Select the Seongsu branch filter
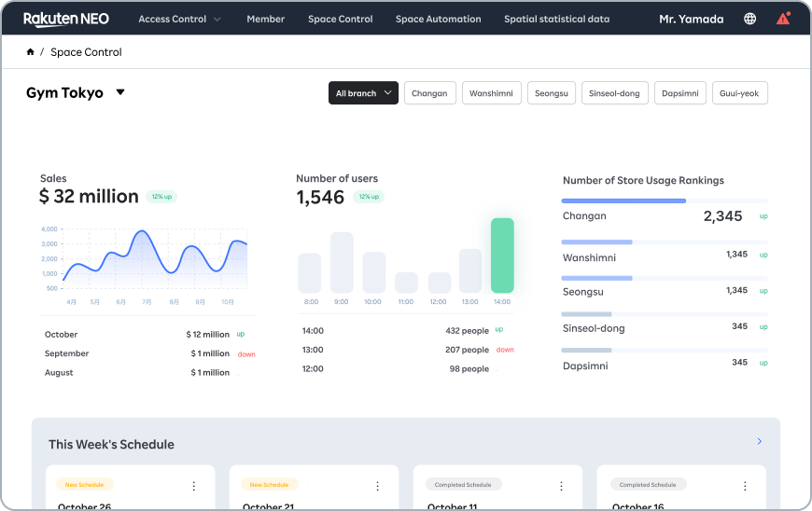Image resolution: width=812 pixels, height=511 pixels. (552, 93)
